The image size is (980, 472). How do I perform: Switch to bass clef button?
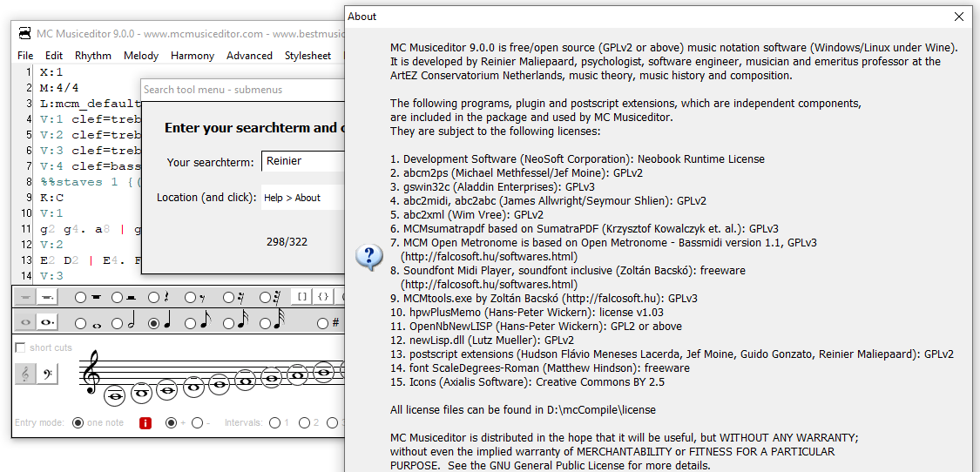47,374
